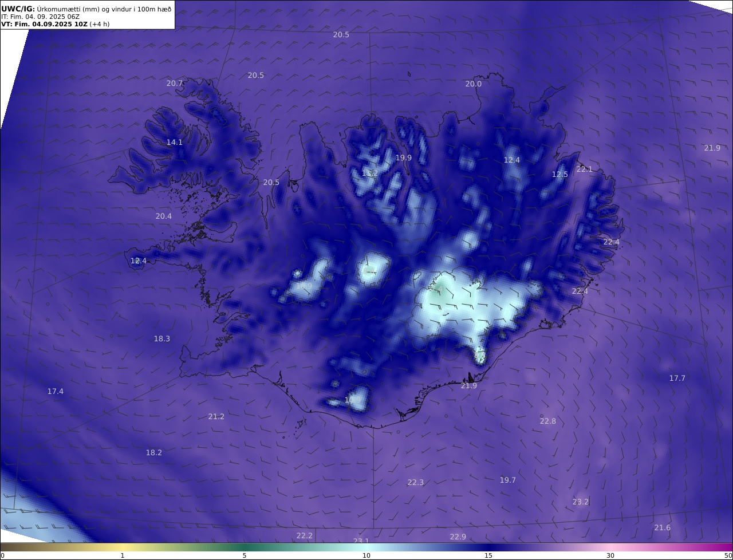Image resolution: width=733 pixels, height=560 pixels.
Task: Click the 17.7 value label
Action: [677, 378]
